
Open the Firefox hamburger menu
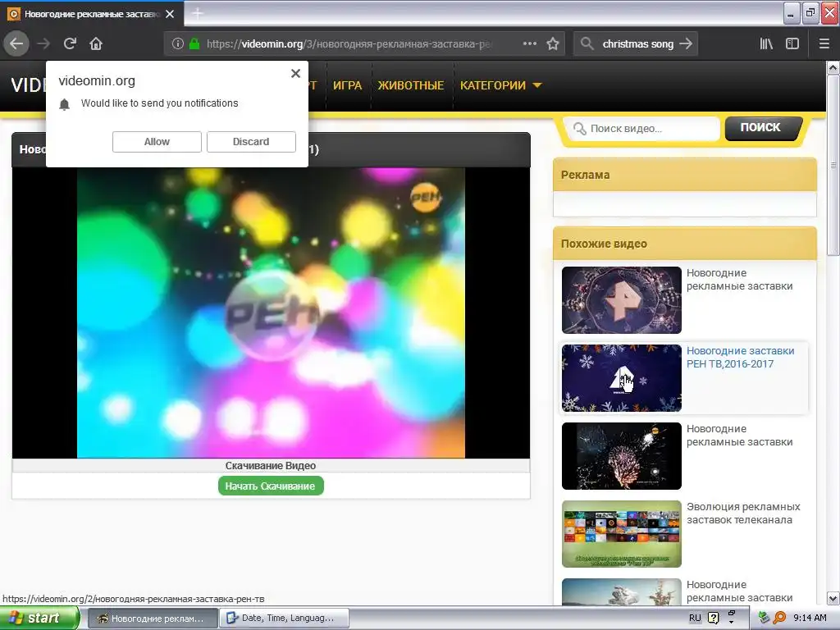tap(824, 44)
